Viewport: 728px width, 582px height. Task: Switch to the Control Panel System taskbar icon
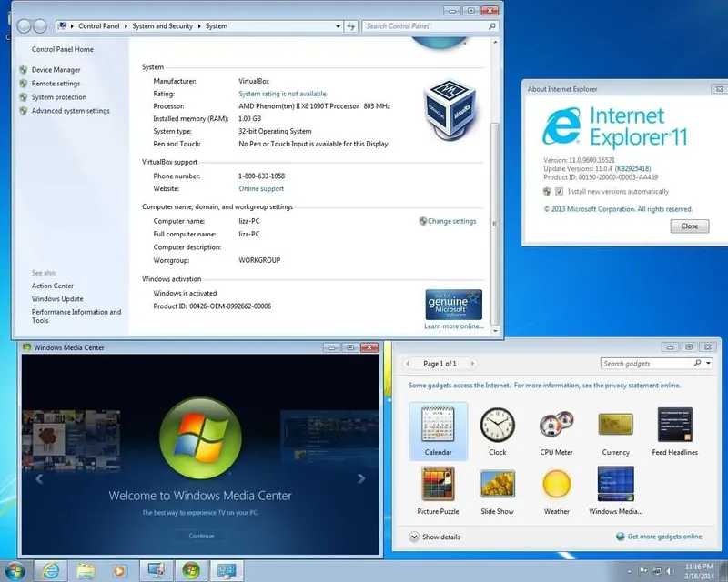pos(156,571)
